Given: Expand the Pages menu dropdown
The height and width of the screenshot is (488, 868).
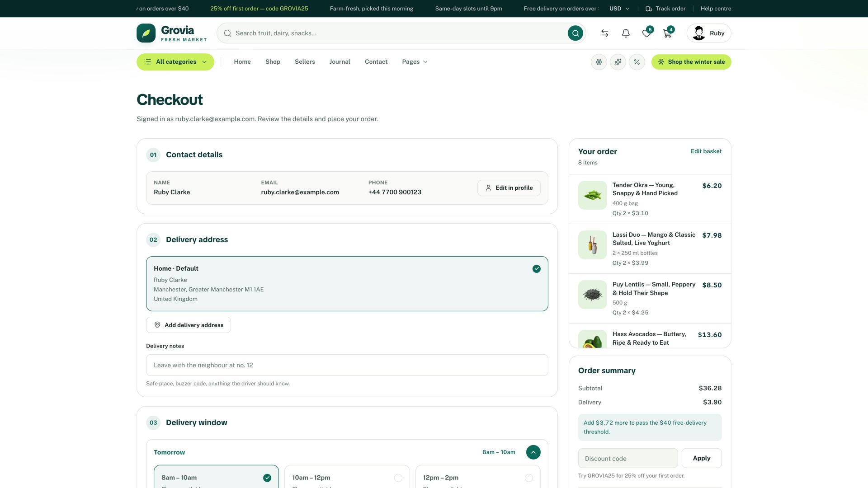Looking at the screenshot, I should tap(415, 62).
